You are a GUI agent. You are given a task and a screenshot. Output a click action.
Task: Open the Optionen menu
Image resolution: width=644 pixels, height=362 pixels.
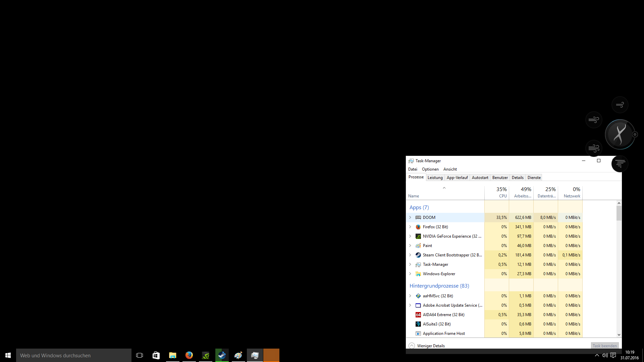[x=430, y=169]
